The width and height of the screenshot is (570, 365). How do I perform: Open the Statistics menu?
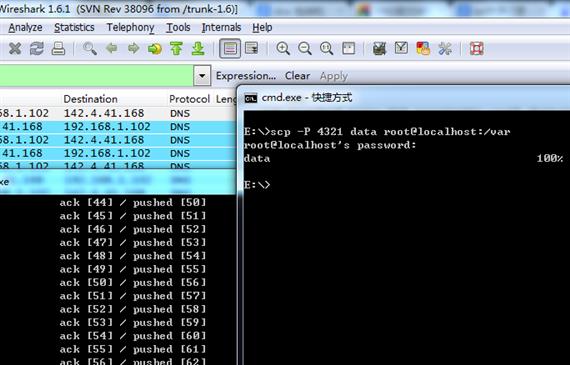point(74,28)
